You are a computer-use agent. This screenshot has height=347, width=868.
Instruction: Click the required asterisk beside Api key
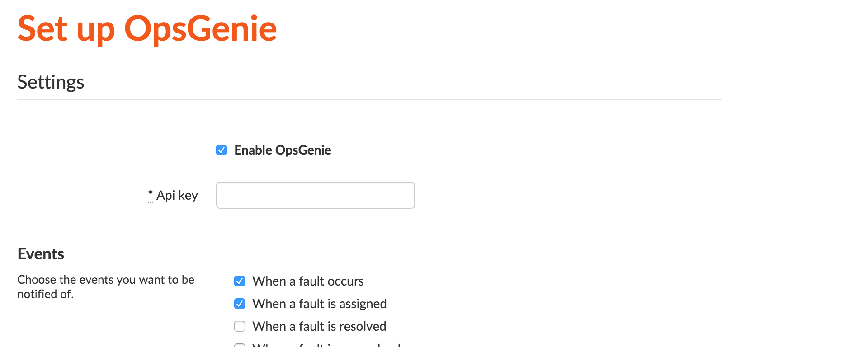tap(151, 194)
